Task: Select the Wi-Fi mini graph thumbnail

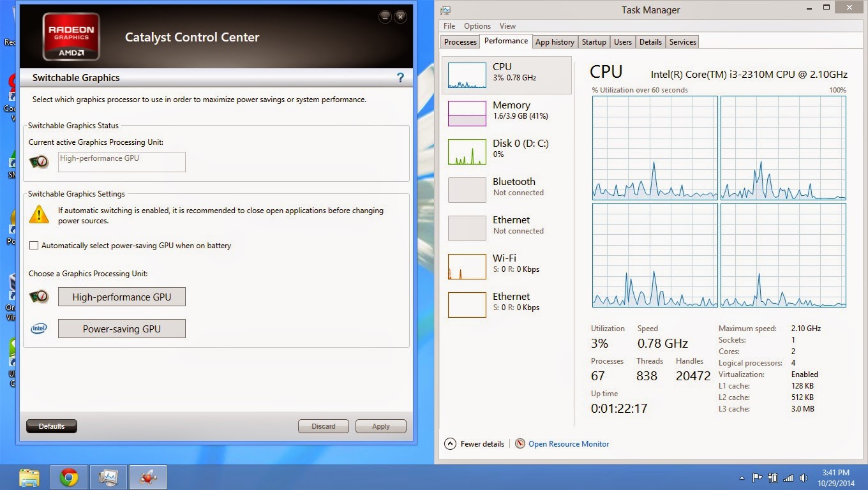Action: [467, 267]
